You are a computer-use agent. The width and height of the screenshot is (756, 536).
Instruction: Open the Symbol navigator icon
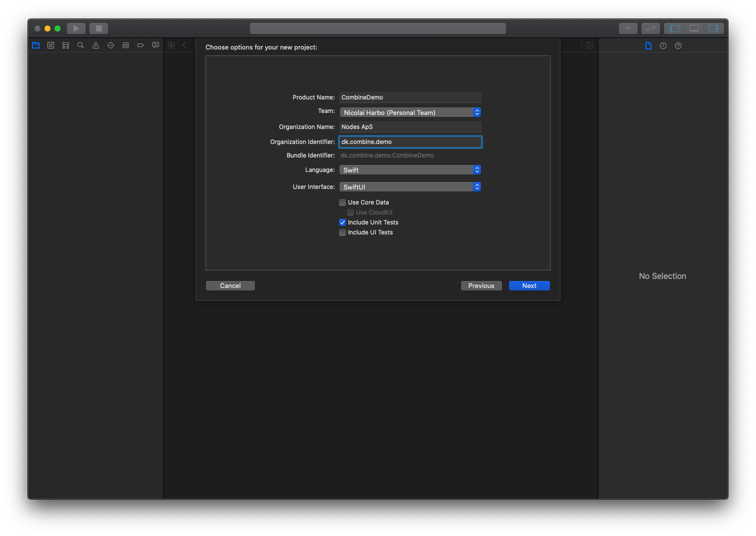tap(65, 45)
